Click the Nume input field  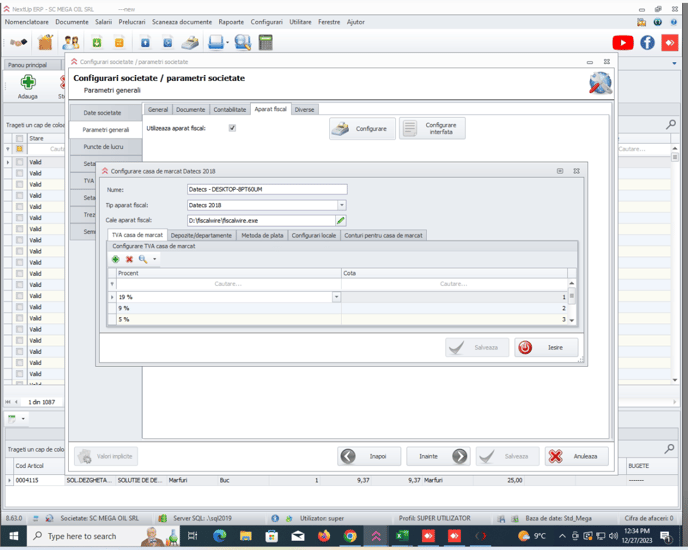(266, 189)
